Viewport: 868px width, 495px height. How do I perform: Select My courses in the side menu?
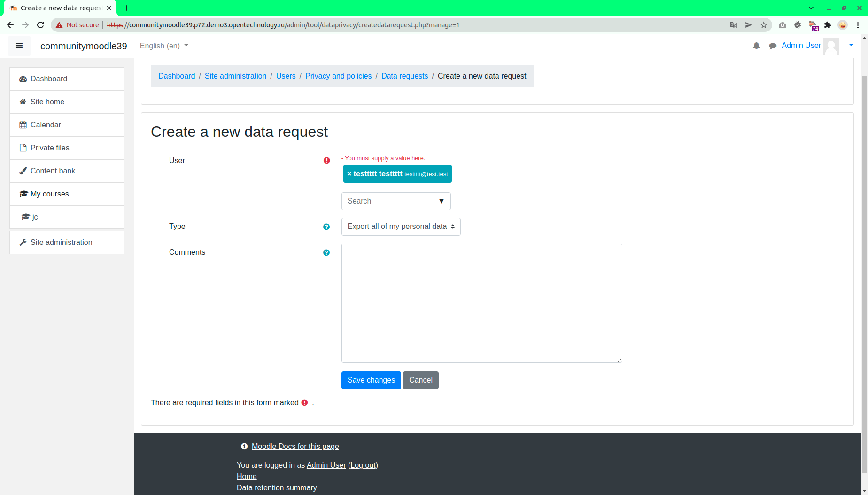[67, 194]
